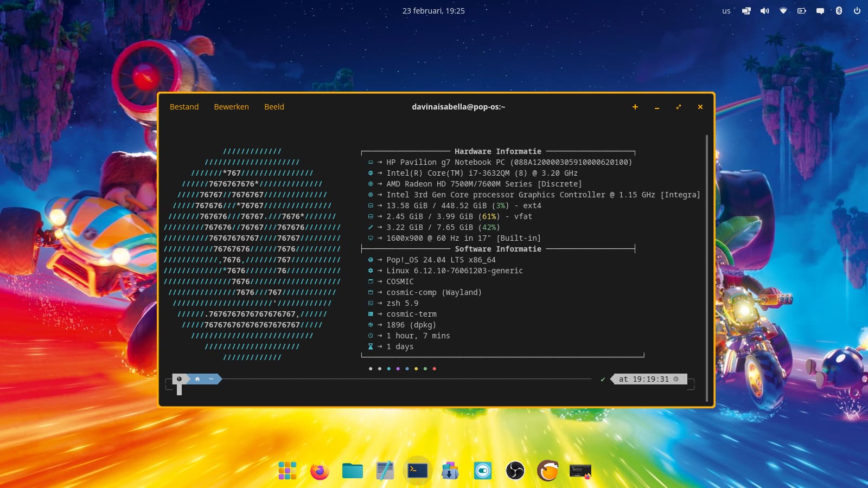Launch Firefox from the dock
Viewport: 868px width, 488px height.
(x=320, y=471)
